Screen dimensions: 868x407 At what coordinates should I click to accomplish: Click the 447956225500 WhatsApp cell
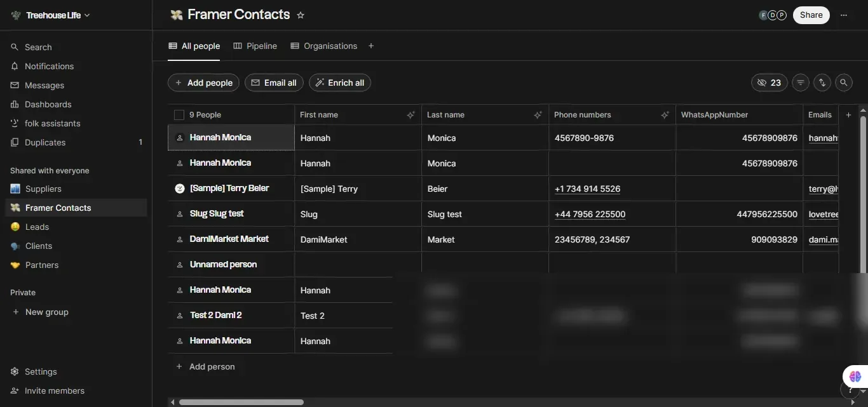pyautogui.click(x=739, y=214)
